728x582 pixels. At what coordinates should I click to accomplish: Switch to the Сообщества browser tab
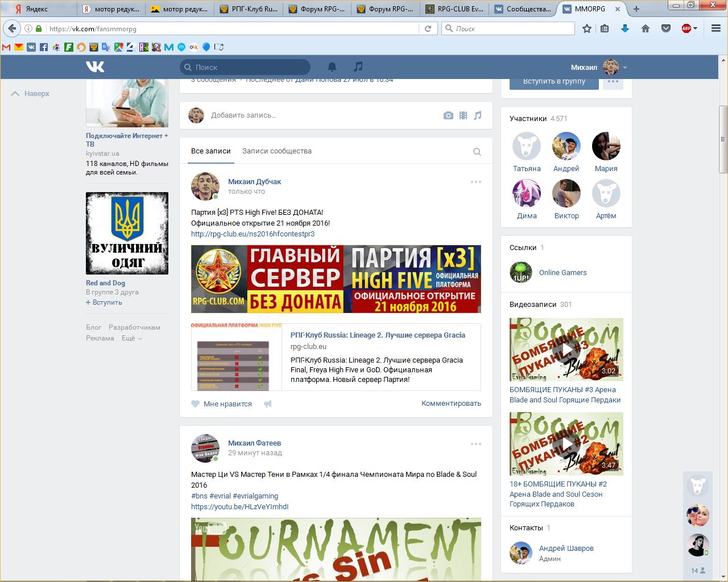point(522,9)
